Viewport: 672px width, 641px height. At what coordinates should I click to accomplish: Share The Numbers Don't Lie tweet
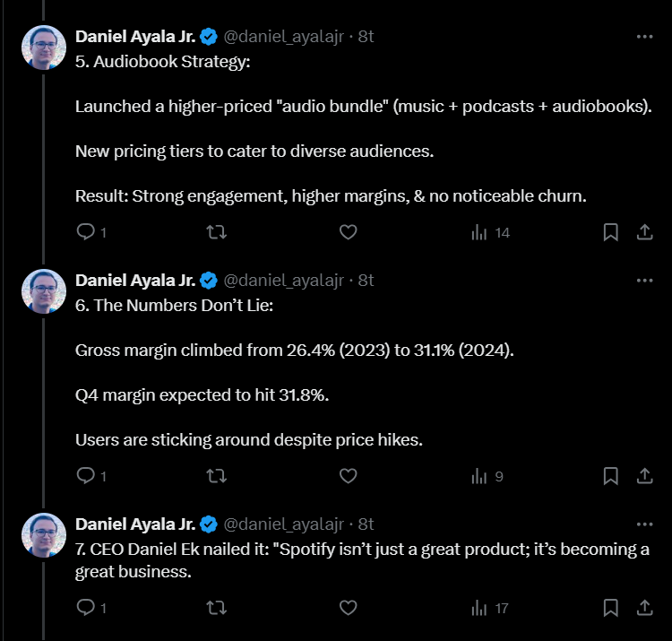643,476
